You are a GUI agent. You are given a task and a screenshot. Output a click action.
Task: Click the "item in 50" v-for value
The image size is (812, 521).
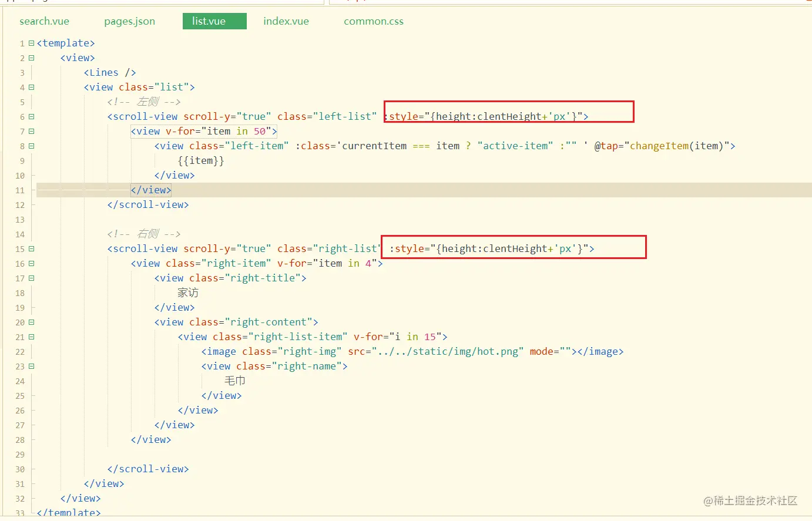pos(236,131)
